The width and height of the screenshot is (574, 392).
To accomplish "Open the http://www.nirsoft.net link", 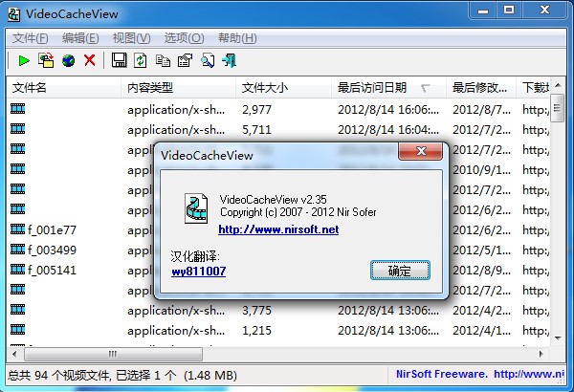I will coord(278,229).
